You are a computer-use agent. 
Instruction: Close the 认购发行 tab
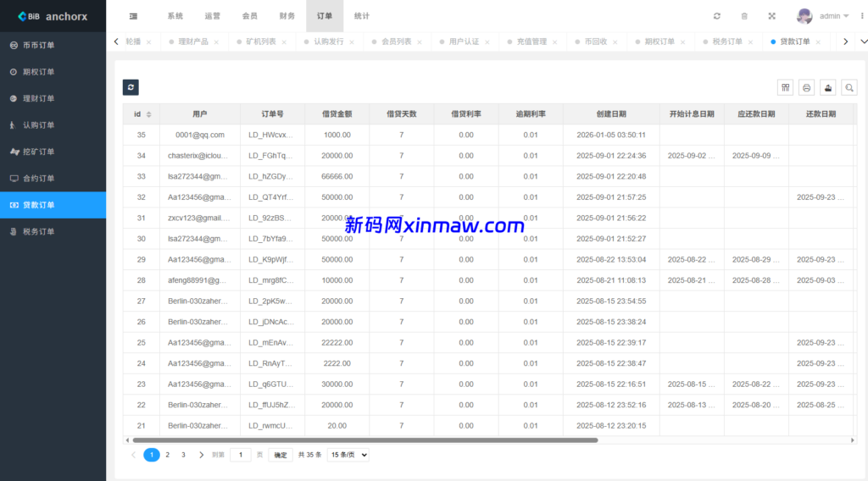[x=352, y=42]
